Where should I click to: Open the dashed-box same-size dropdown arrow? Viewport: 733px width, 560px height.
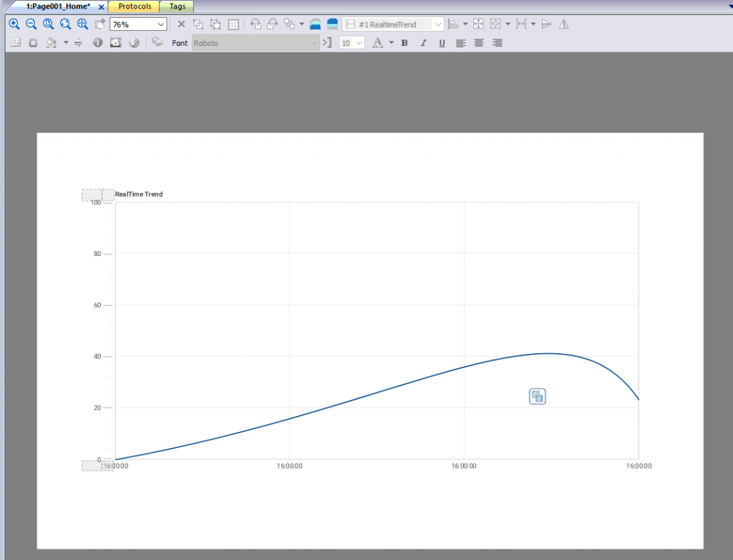pos(508,24)
